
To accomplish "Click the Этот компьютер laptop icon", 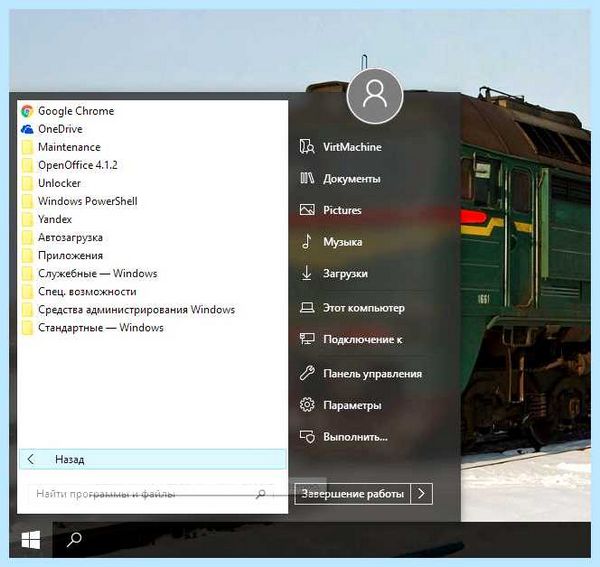I will click(x=307, y=308).
